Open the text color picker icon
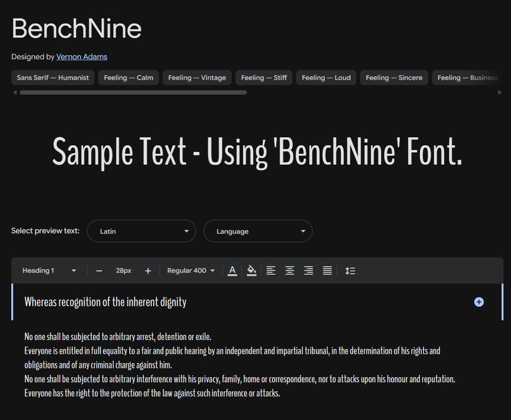Viewport: 511px width, 420px height. pyautogui.click(x=232, y=270)
